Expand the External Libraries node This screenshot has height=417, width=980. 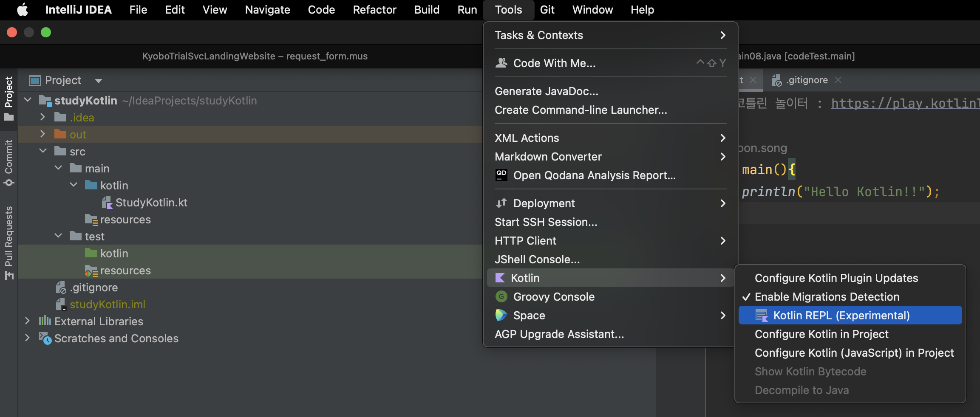point(28,321)
